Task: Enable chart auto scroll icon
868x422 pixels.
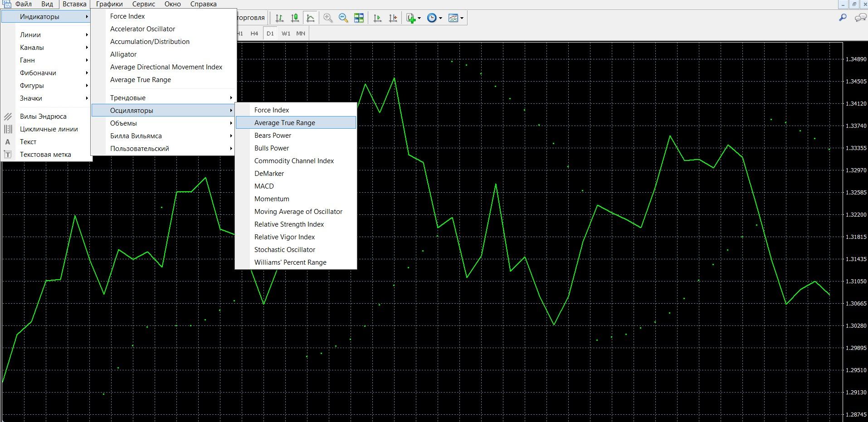Action: [x=377, y=18]
